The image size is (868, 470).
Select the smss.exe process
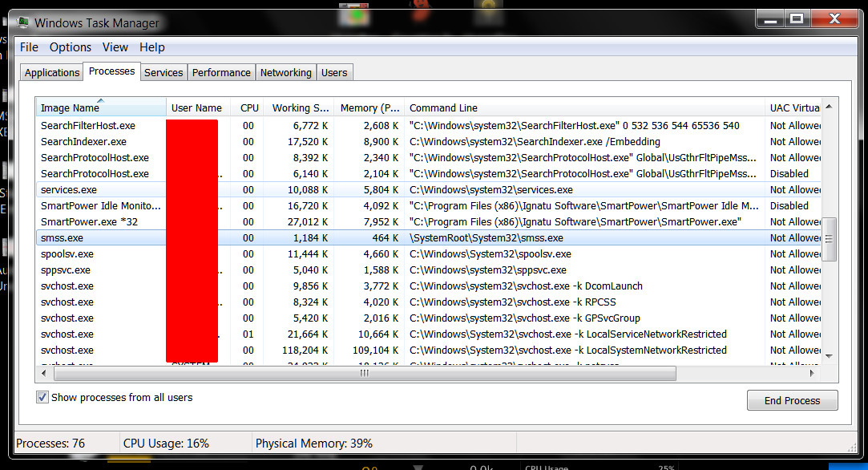(429, 238)
